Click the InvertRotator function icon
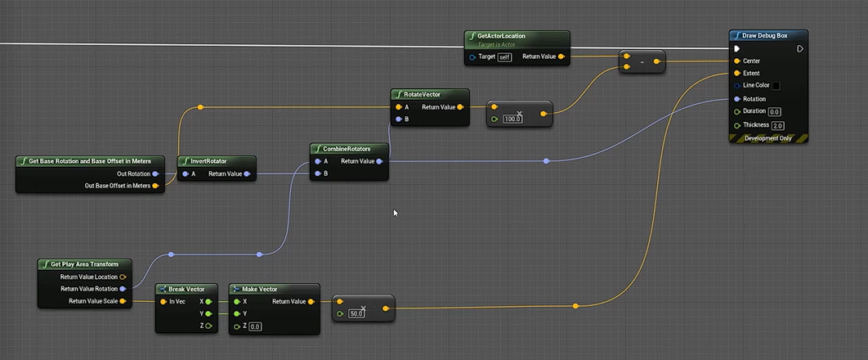 click(x=185, y=161)
